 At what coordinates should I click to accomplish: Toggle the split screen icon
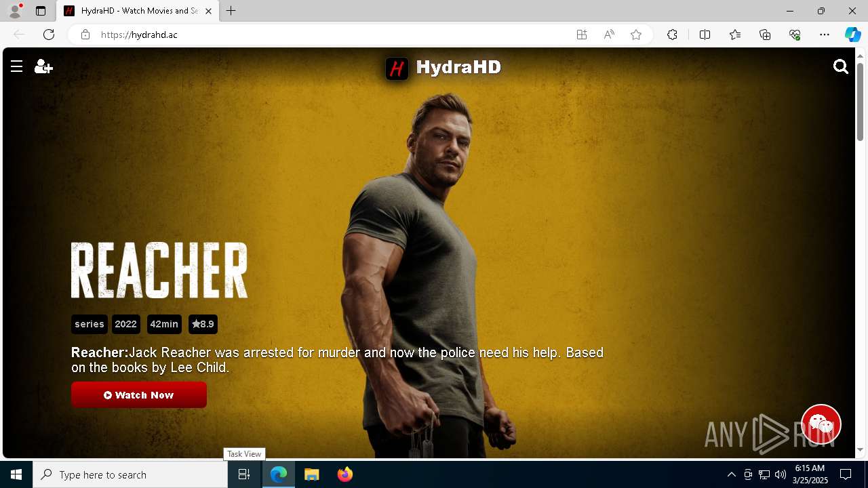pyautogui.click(x=705, y=35)
